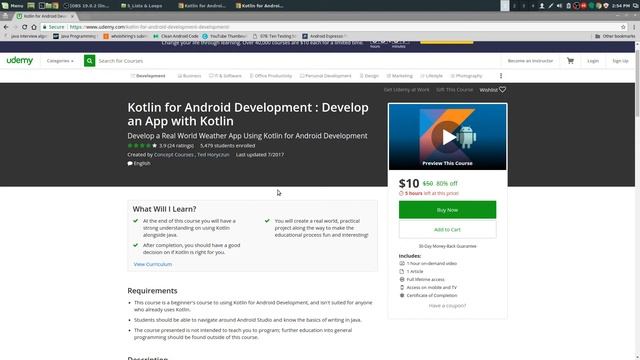The width and height of the screenshot is (640, 360).
Task: Open the Ted Horyczun instructor link
Action: point(213,155)
